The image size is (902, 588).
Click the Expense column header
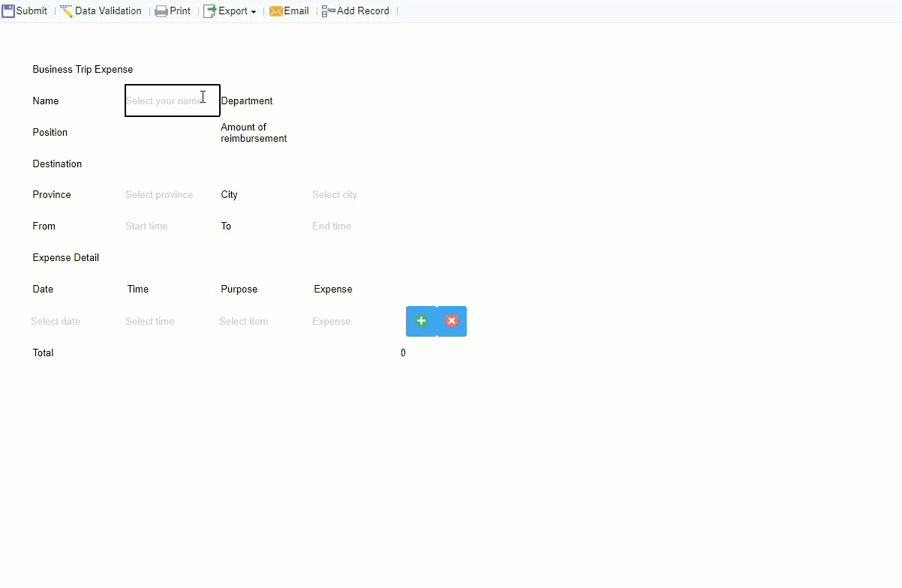coord(333,289)
